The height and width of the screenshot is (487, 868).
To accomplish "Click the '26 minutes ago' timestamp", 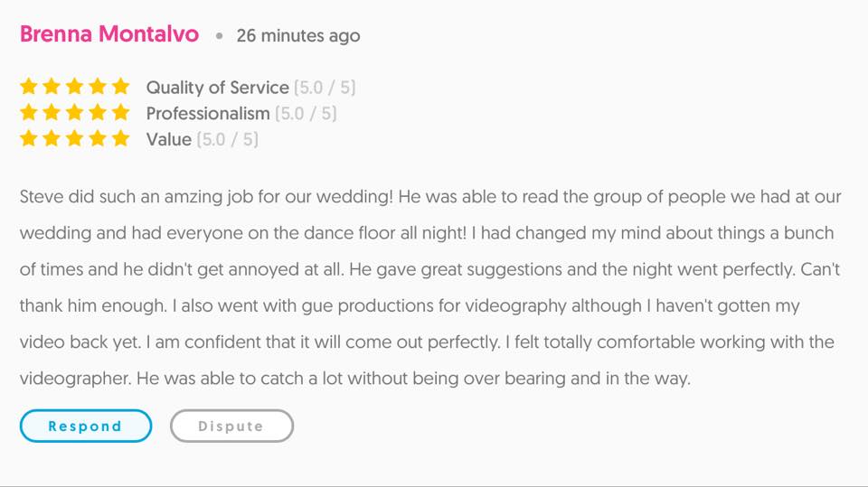I will [x=297, y=36].
